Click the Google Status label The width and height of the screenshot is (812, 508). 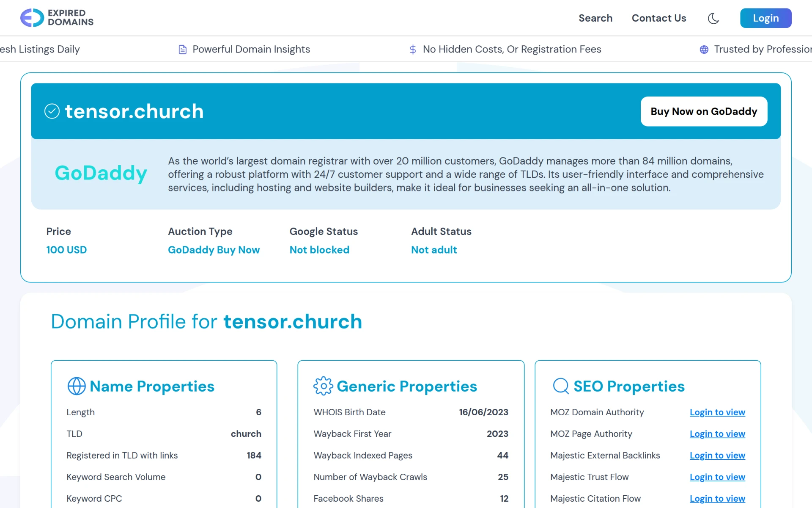(324, 232)
